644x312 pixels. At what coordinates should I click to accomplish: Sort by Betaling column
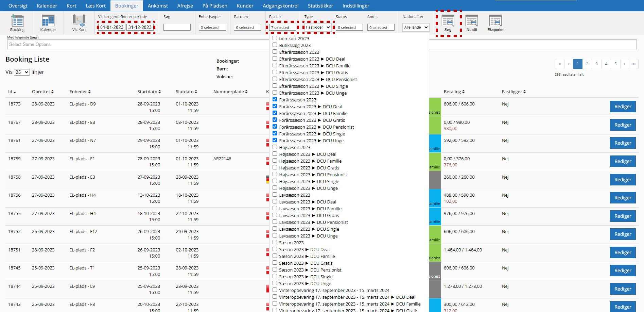(x=454, y=92)
